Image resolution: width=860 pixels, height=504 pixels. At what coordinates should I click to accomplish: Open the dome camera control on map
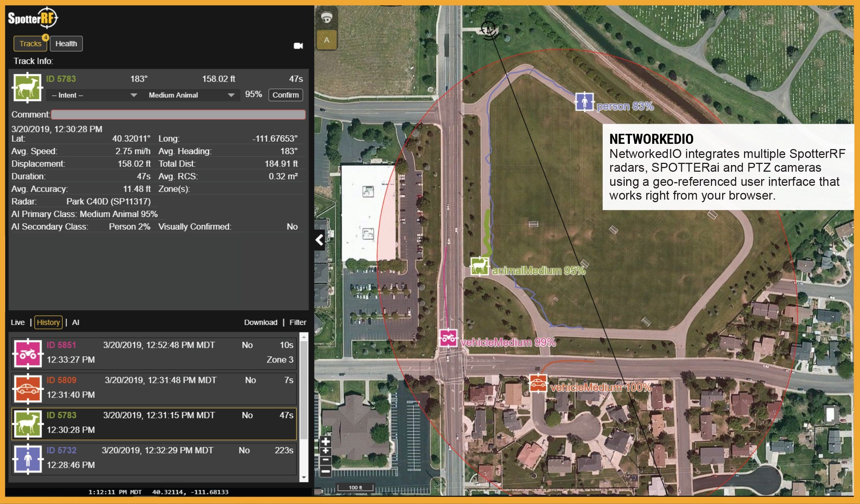326,17
